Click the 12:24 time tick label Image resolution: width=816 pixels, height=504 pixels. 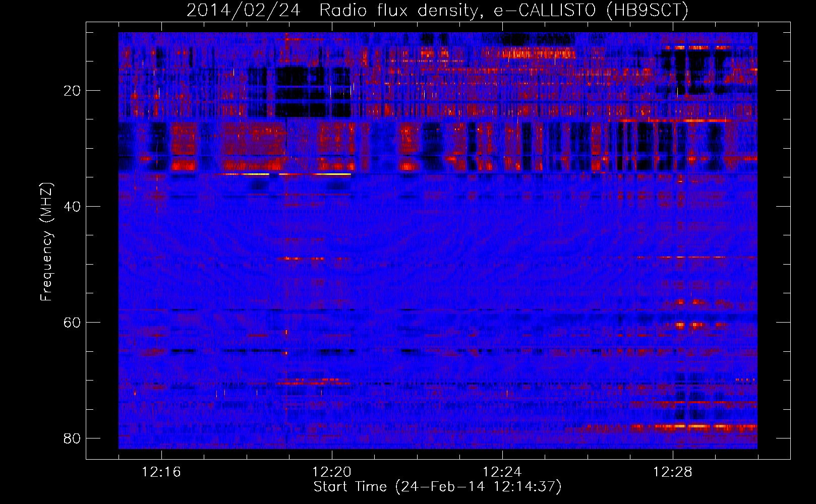point(502,472)
